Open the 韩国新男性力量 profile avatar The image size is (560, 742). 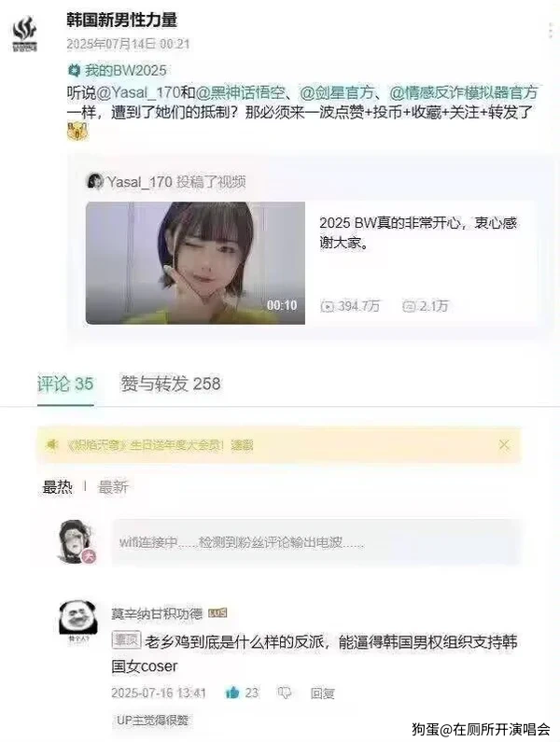point(24,34)
